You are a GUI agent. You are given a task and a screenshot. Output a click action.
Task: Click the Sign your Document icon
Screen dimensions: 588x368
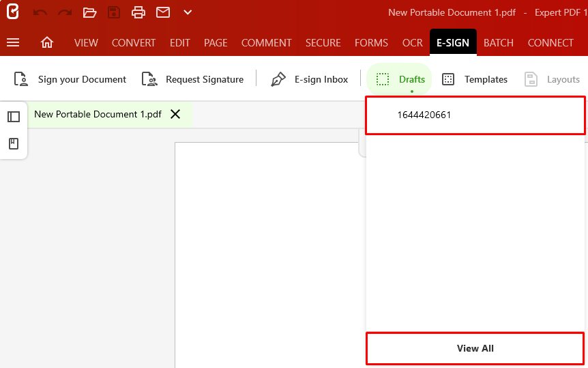tap(21, 80)
